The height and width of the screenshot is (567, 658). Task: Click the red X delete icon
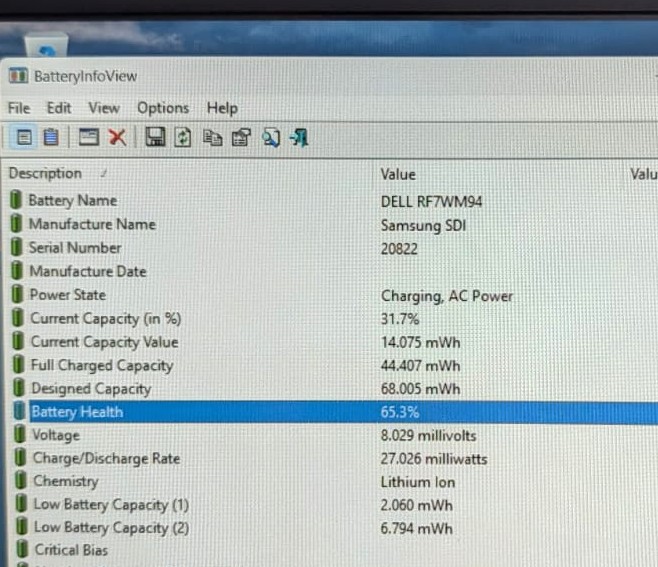pyautogui.click(x=118, y=137)
